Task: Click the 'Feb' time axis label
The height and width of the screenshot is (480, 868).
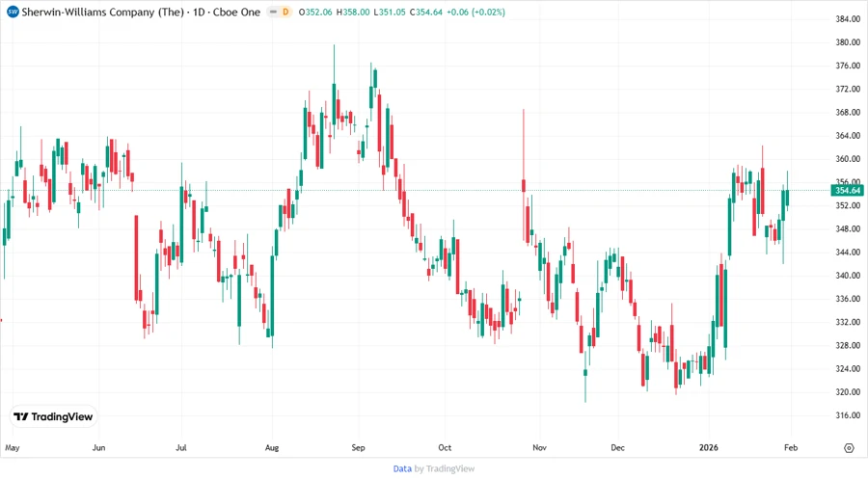Action: coord(791,447)
